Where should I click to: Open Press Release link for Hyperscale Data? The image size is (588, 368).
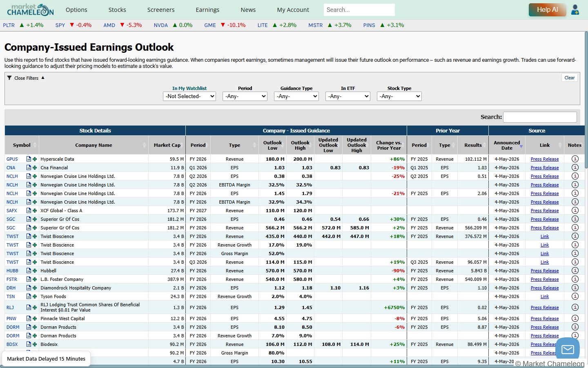pos(545,159)
